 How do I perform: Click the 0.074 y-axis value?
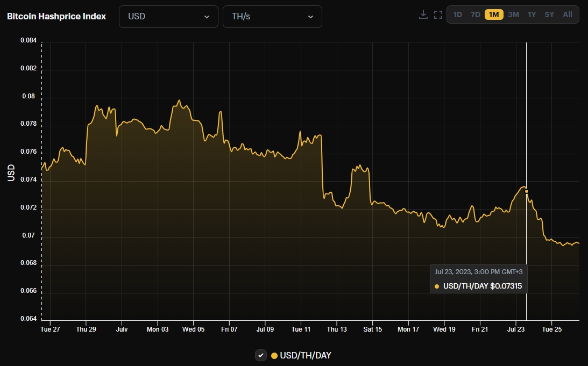coord(29,180)
